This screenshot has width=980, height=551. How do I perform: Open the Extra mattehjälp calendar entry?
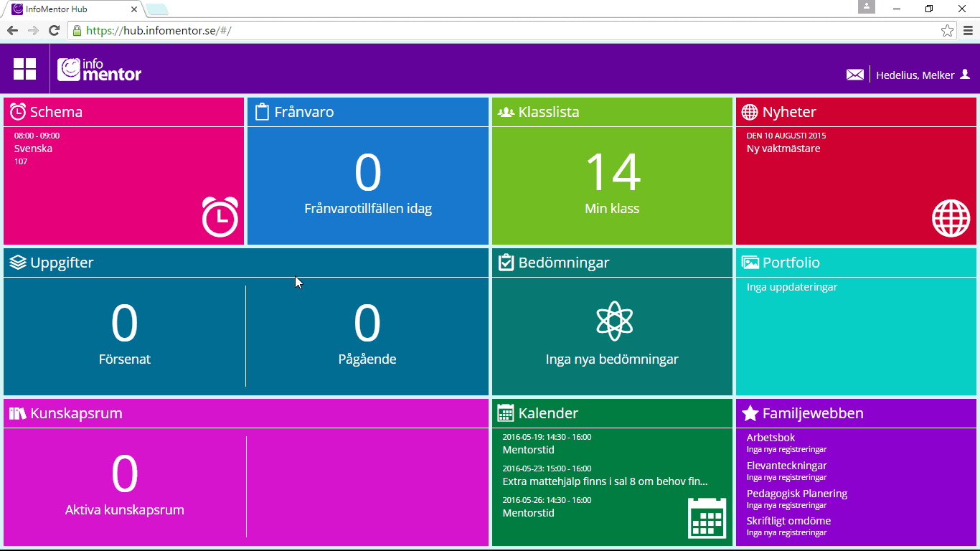click(604, 481)
